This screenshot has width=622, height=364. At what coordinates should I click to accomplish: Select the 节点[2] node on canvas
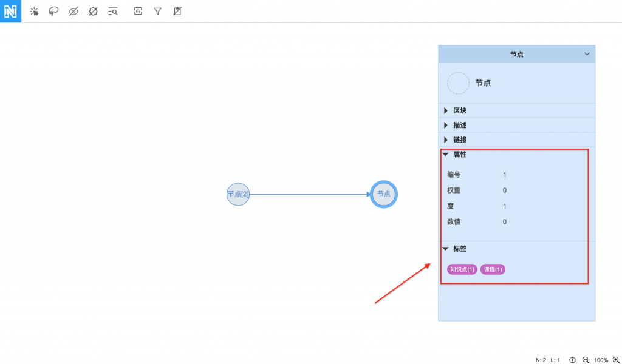tap(238, 194)
